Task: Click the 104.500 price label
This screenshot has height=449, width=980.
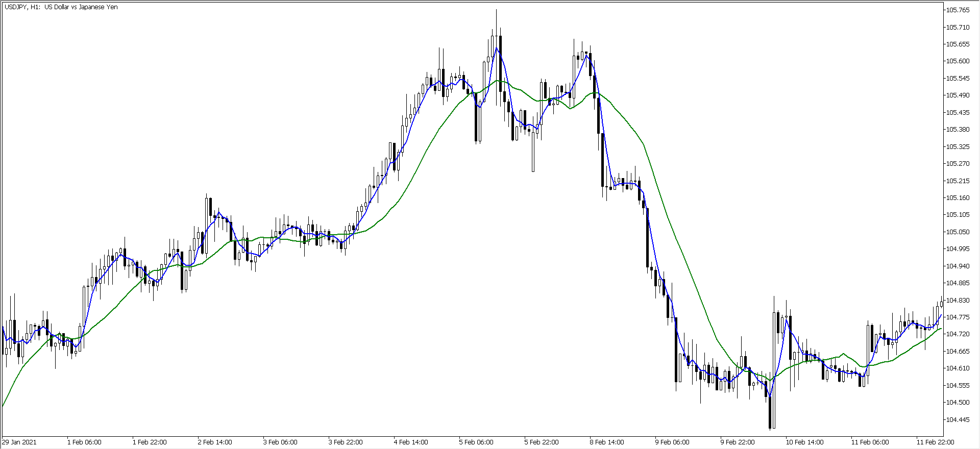Action: tap(958, 403)
